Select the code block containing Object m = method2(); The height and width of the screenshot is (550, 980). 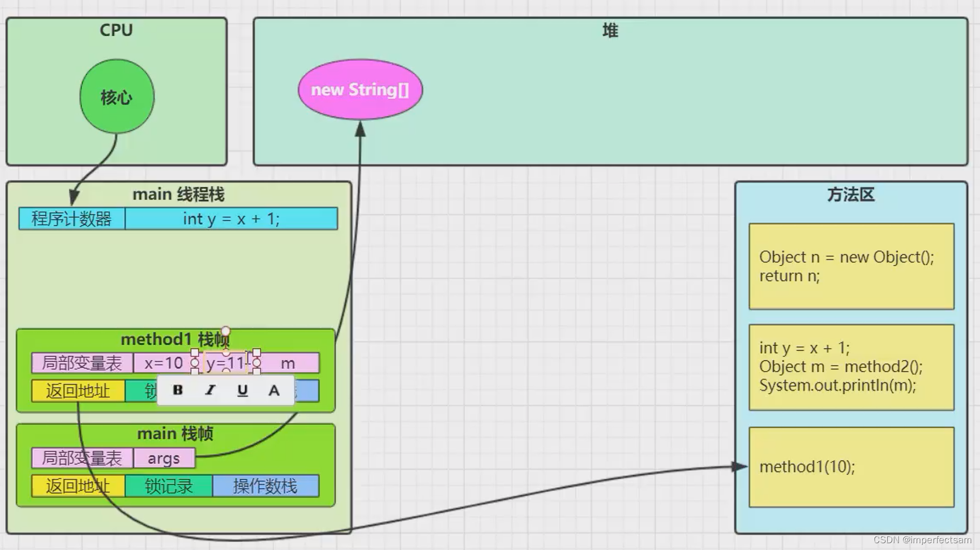click(851, 367)
